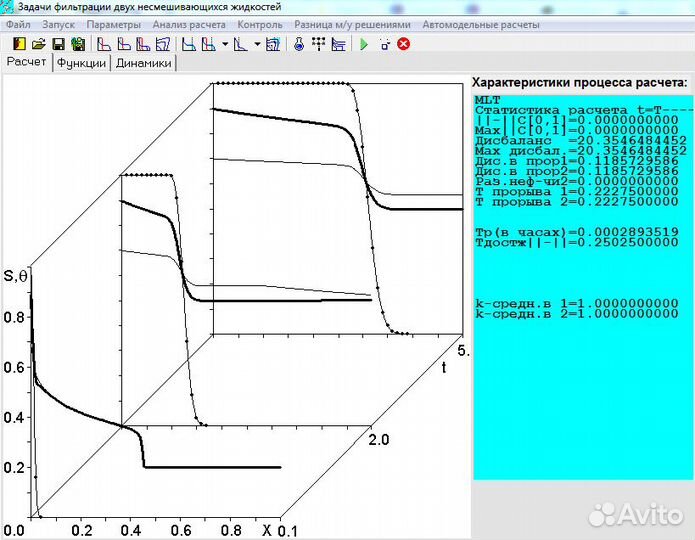Click the tree structure icon in toolbar

coord(318,44)
